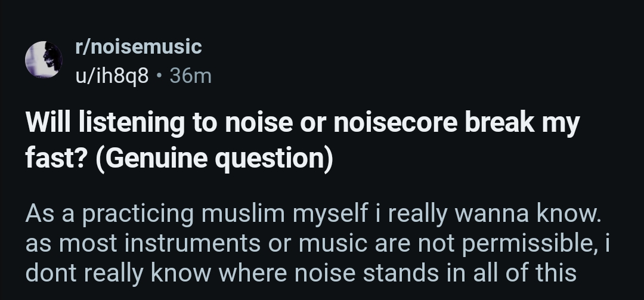Viewport: 644px width, 300px height.
Task: Click "(Genuine question)" in the post title
Action: click(x=214, y=159)
